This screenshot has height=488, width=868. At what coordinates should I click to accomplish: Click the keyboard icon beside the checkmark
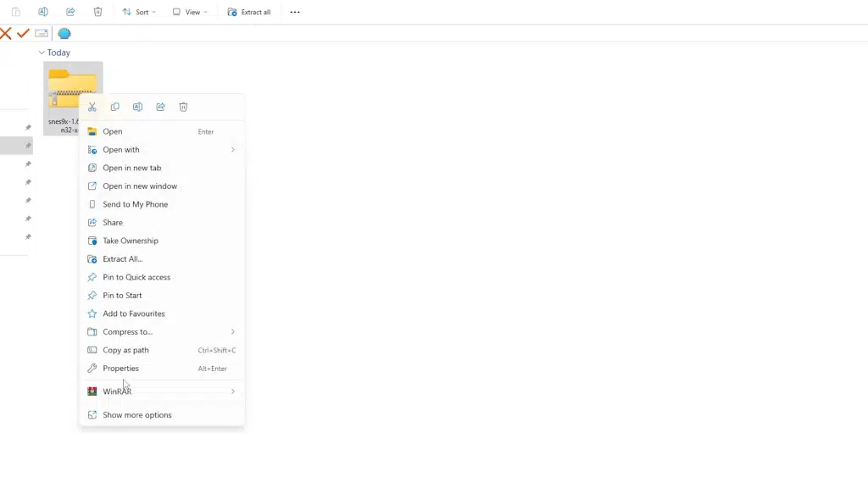[42, 34]
